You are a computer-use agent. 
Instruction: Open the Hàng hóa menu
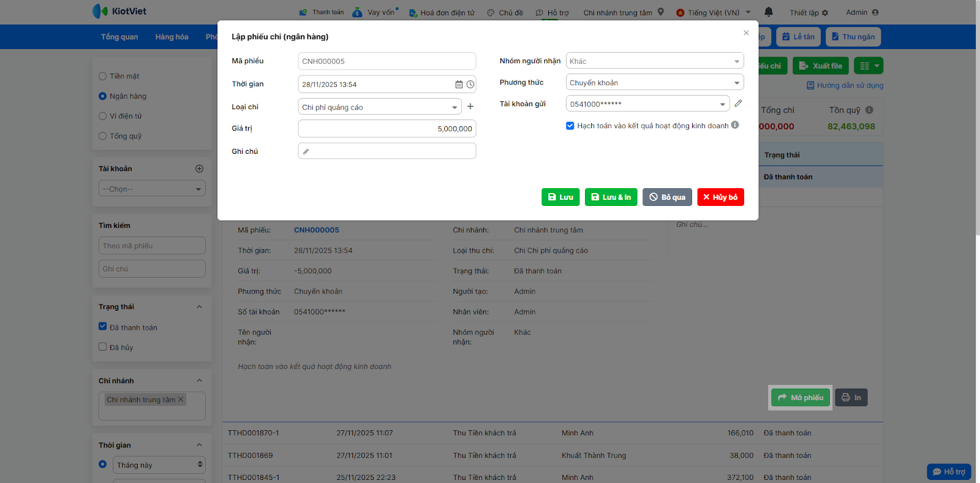[171, 37]
